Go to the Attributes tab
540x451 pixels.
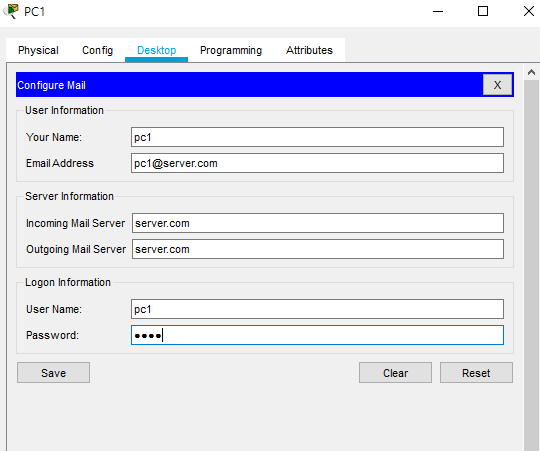click(x=309, y=50)
